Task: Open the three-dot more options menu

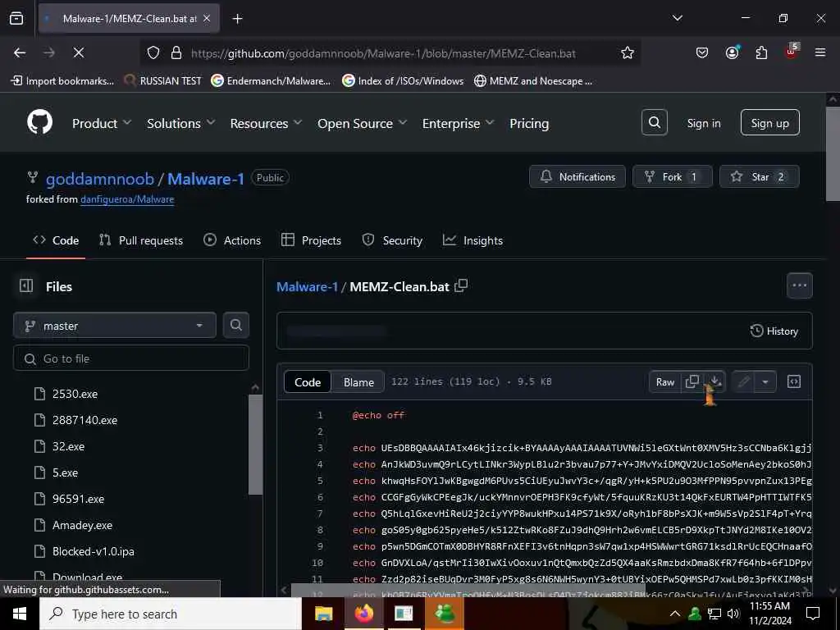Action: pyautogui.click(x=799, y=285)
